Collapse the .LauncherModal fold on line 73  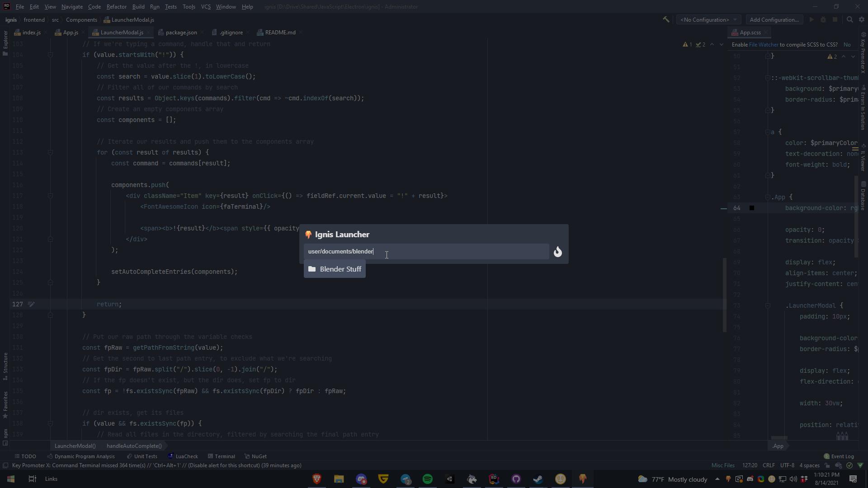[x=767, y=305]
